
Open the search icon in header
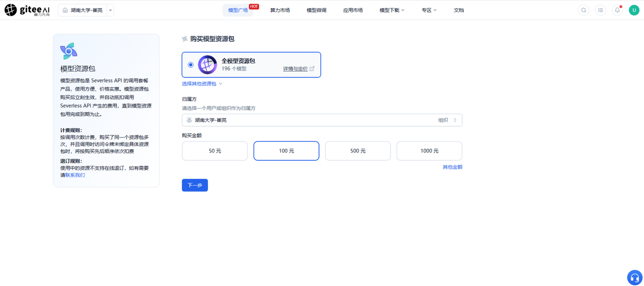584,10
